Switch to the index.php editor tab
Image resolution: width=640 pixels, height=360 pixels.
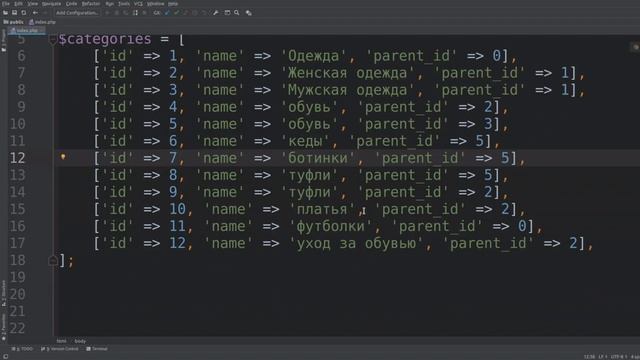click(27, 31)
